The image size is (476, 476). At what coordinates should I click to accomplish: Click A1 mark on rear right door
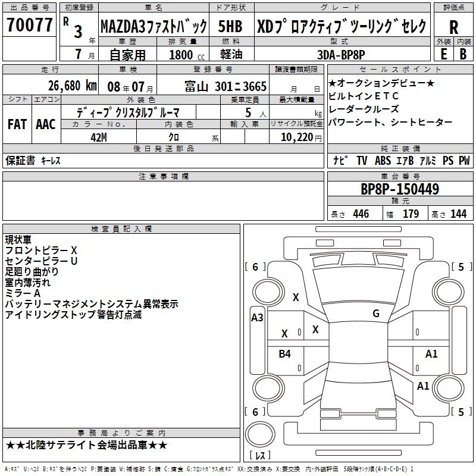[x=431, y=353]
